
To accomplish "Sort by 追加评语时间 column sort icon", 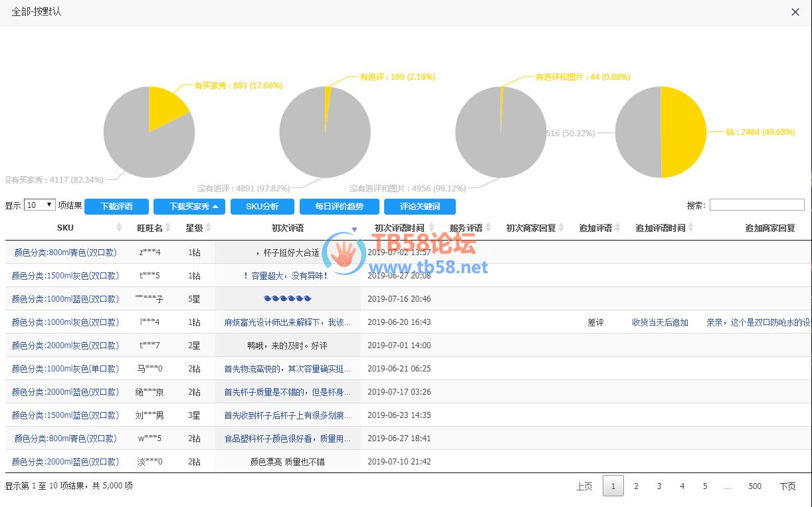I will click(691, 228).
